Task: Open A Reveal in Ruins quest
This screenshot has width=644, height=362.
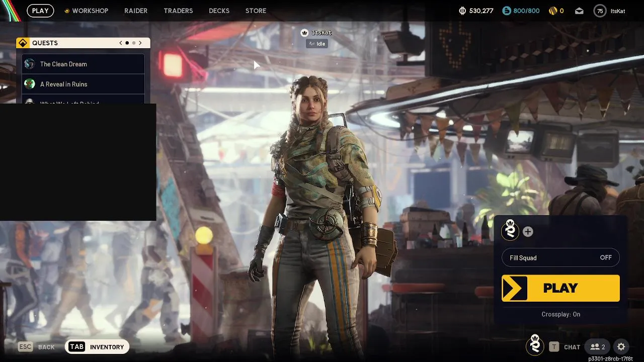Action: tap(83, 84)
